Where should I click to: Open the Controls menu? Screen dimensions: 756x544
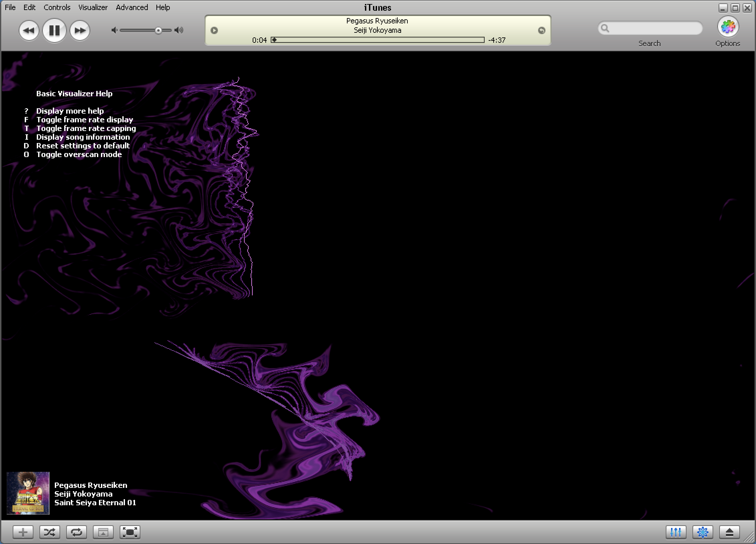point(57,7)
